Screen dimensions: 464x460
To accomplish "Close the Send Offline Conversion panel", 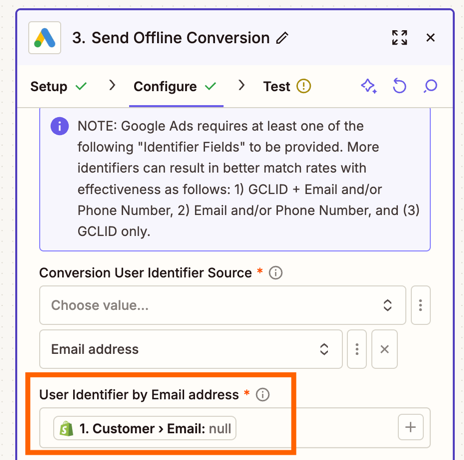I will coord(430,38).
